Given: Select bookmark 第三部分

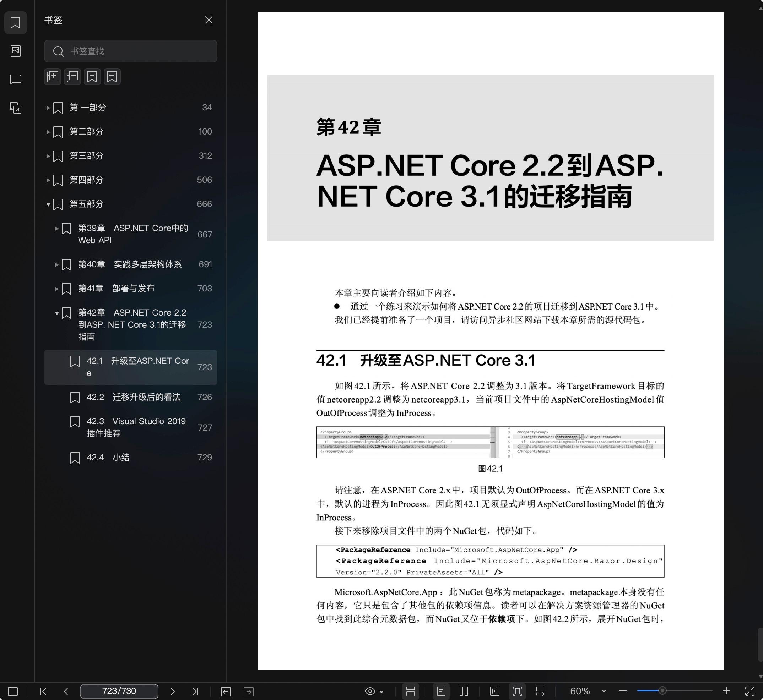Looking at the screenshot, I should (86, 156).
